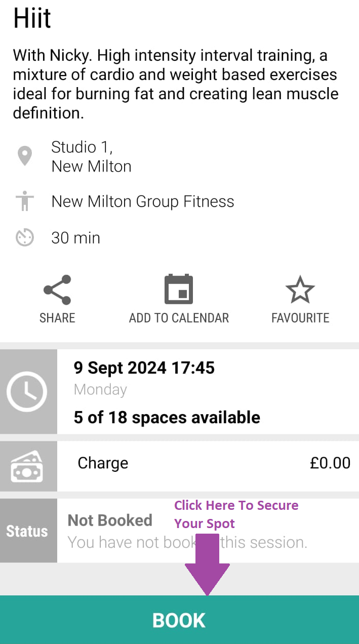Tap New Milton Group Fitness text
The width and height of the screenshot is (359, 644).
[x=143, y=202]
